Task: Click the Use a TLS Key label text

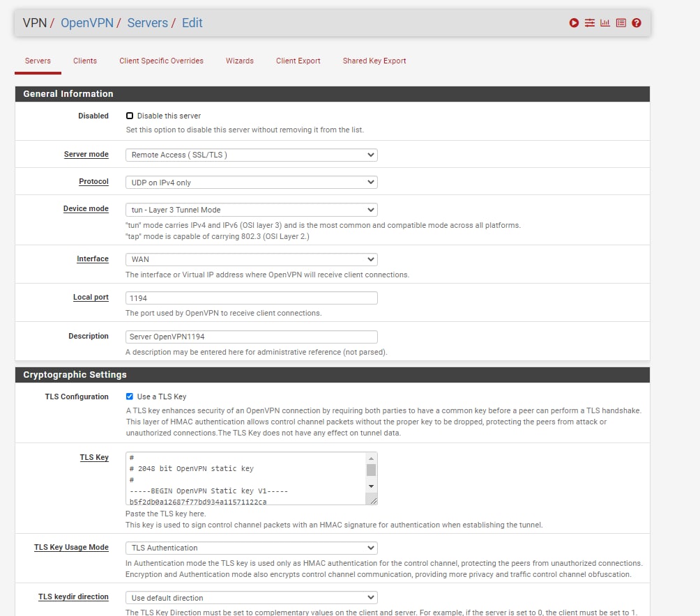Action: (x=162, y=396)
